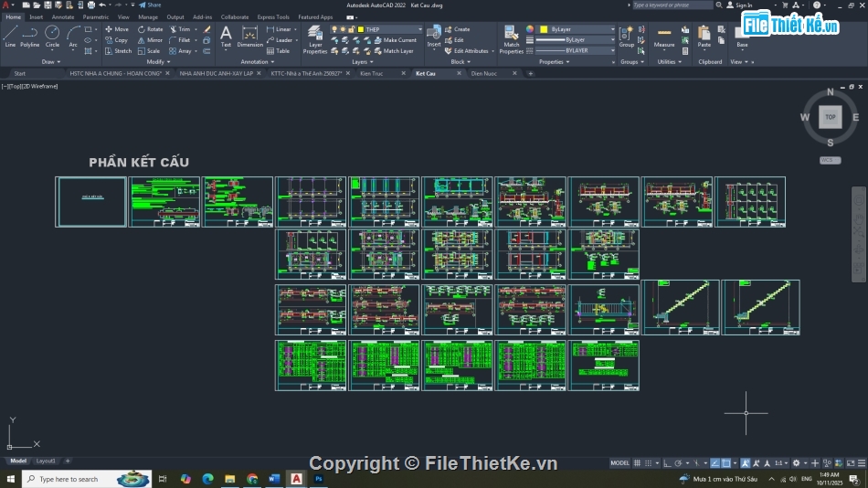Image resolution: width=868 pixels, height=488 pixels.
Task: Click the Polyline tool
Action: coord(30,35)
